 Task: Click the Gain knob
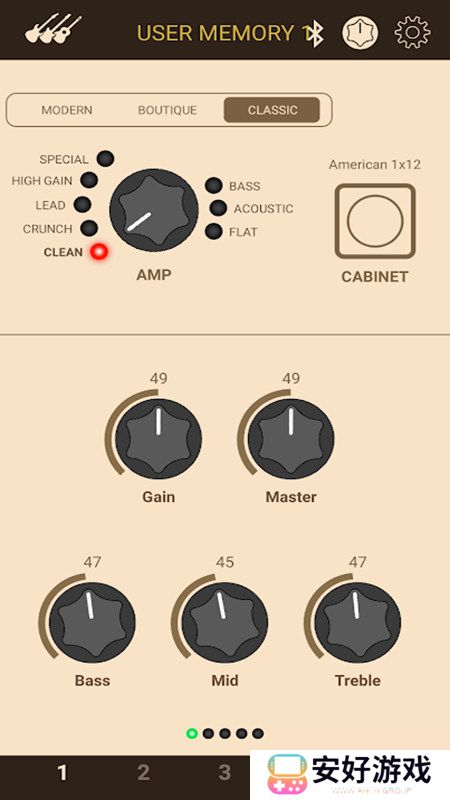coord(158,439)
